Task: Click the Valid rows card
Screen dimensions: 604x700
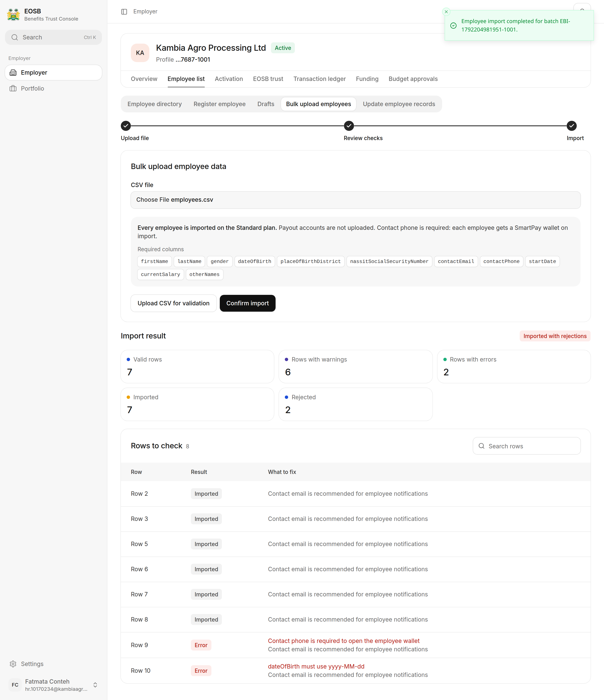Action: [197, 367]
